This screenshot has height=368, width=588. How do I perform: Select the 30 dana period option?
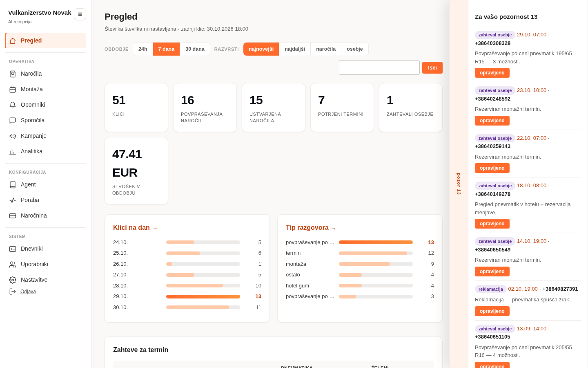[x=195, y=49]
